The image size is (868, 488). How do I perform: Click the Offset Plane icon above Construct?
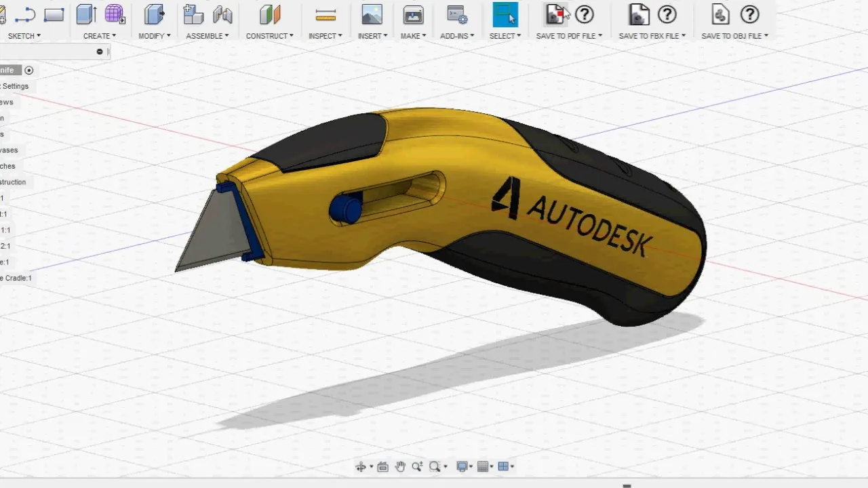coord(269,14)
